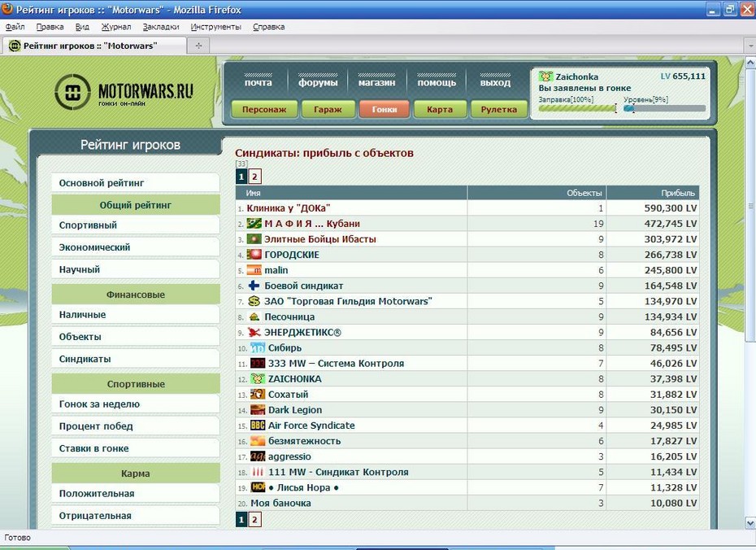756x550 pixels.
Task: Click the malin syndicate emblem icon
Action: tap(254, 270)
